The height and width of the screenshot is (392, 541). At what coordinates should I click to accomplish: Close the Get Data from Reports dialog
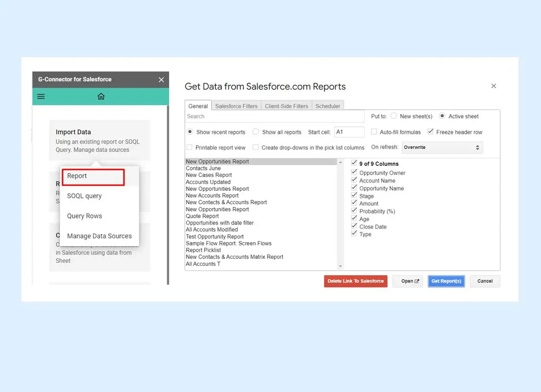pyautogui.click(x=493, y=86)
